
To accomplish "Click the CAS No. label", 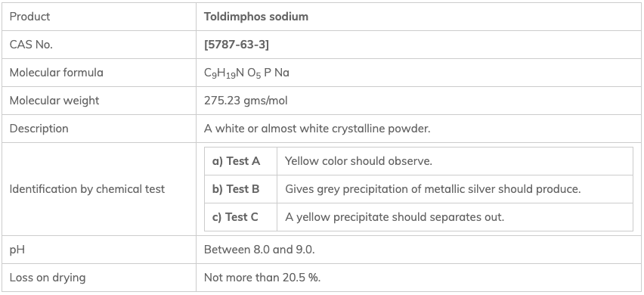I will click(x=31, y=45).
